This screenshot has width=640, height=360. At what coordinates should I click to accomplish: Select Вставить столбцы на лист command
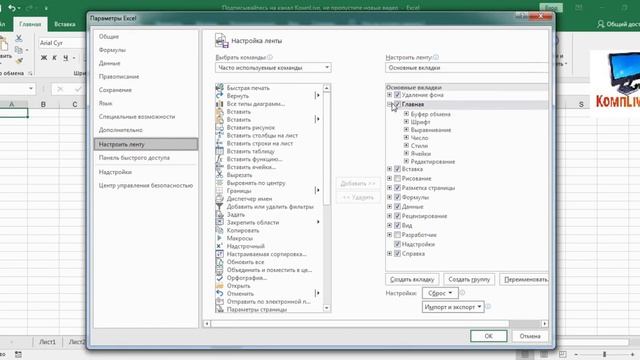tap(269, 135)
